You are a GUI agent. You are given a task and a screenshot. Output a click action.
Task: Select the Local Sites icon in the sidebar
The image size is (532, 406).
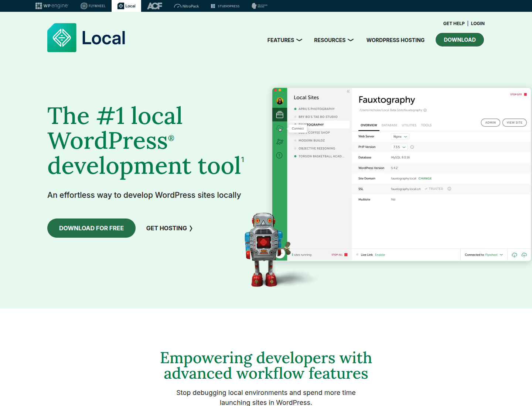(x=280, y=115)
